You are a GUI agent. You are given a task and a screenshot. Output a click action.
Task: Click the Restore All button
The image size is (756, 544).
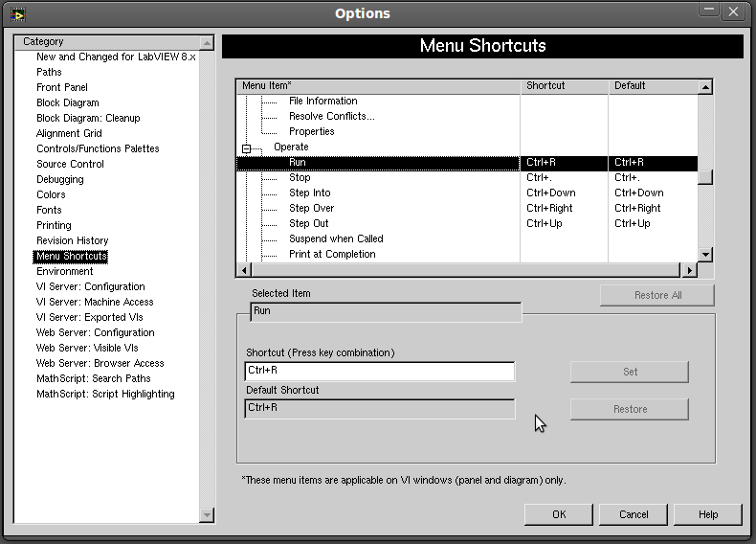[657, 295]
